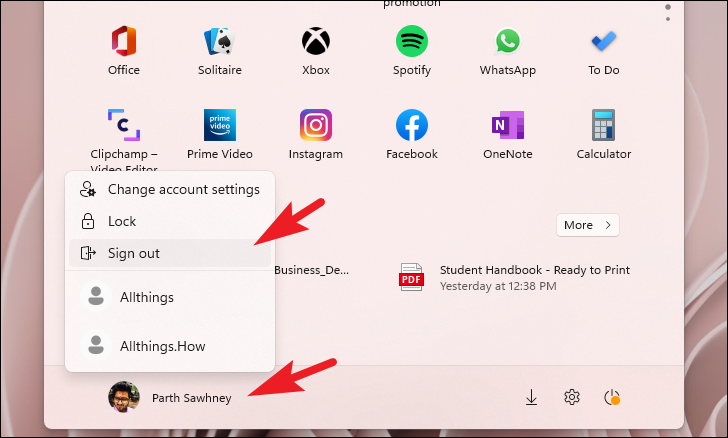Click the Power button icon
Viewport: 728px width, 438px height.
612,398
